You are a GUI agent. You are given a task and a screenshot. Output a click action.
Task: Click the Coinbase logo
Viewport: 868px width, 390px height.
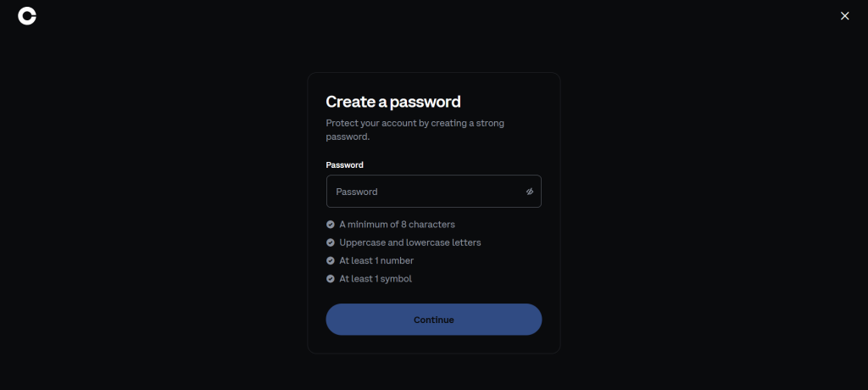[x=27, y=16]
